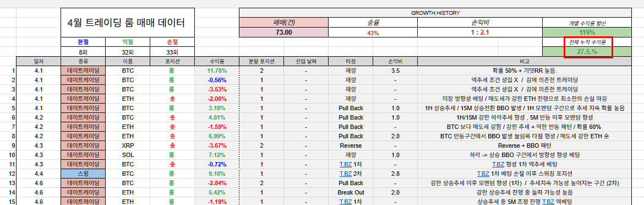
Task: Select the 27.5.% cumulative return cell
Action: (587, 51)
